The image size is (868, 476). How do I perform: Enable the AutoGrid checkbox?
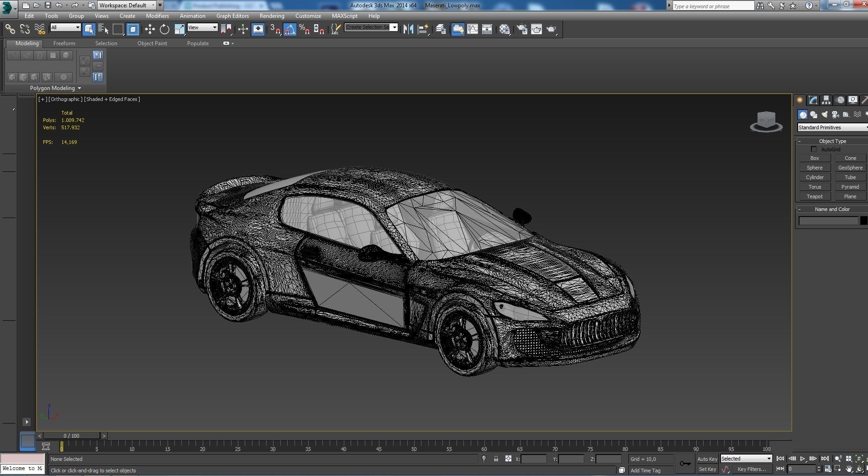(x=814, y=149)
